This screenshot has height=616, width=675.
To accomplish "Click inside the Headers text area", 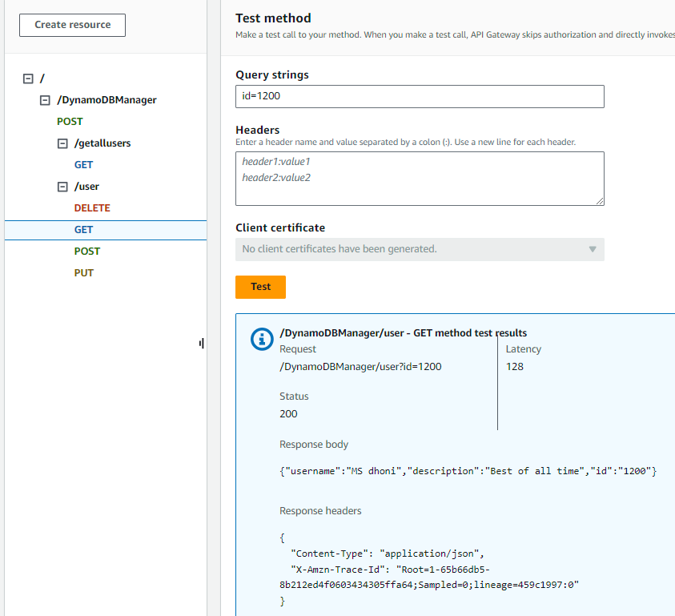I will point(420,179).
